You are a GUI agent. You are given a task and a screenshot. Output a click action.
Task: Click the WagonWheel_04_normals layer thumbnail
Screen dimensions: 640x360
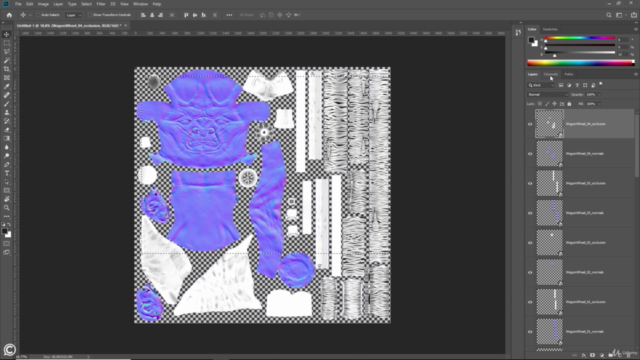coord(549,154)
